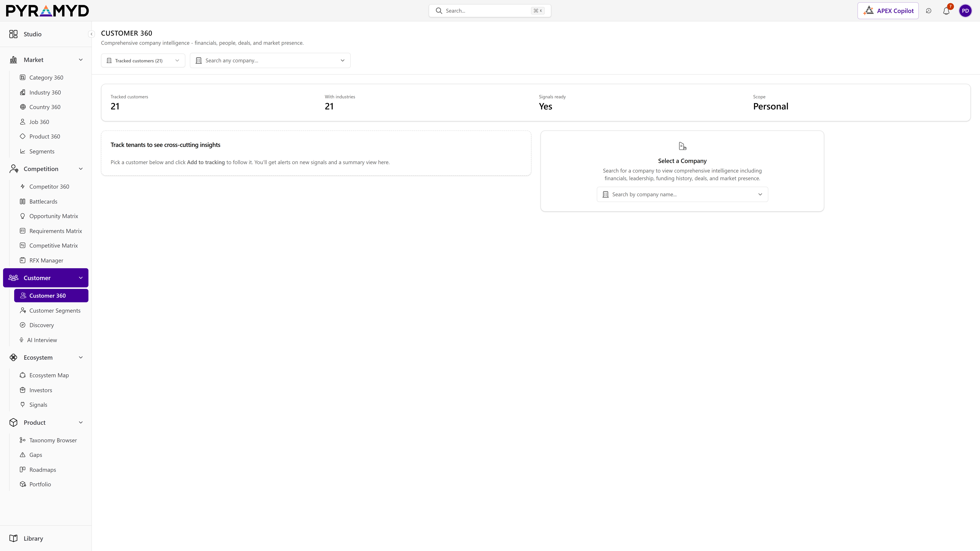Click the Competitor 360 lightning icon

coord(23,186)
